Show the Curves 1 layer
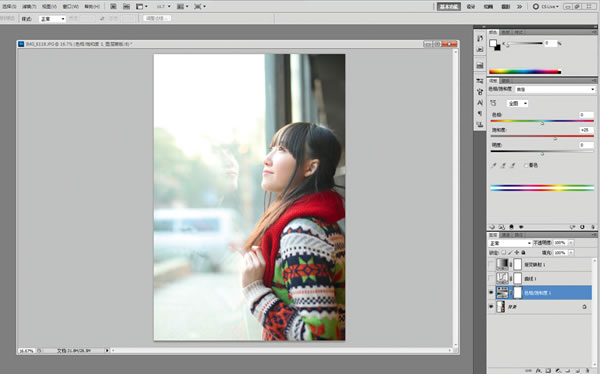Viewport: 600px width, 374px height. point(491,278)
